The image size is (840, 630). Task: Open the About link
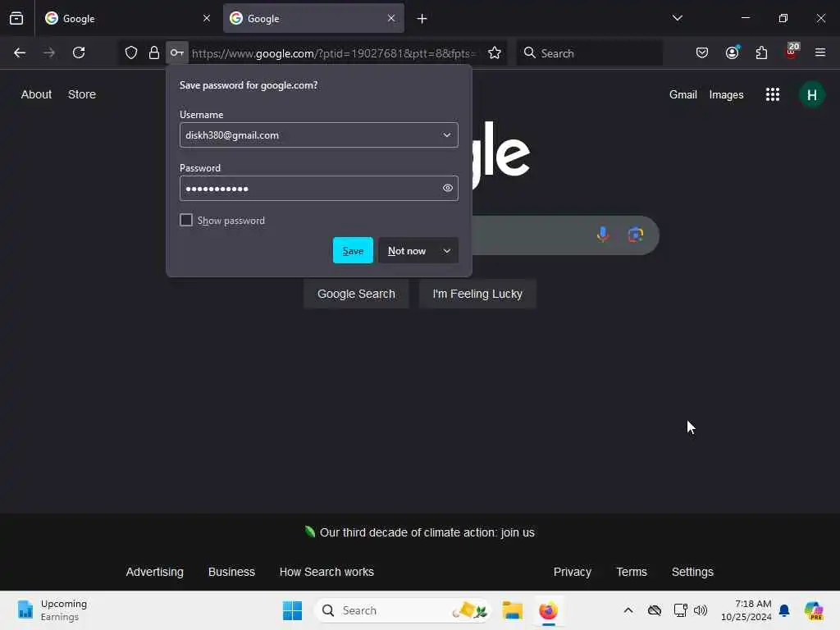coord(36,94)
